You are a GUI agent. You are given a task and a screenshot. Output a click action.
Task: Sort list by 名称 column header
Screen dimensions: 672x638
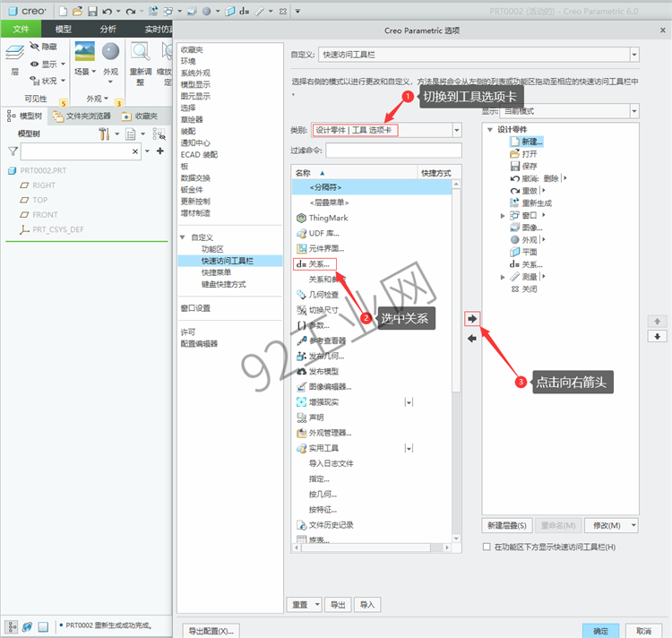303,173
